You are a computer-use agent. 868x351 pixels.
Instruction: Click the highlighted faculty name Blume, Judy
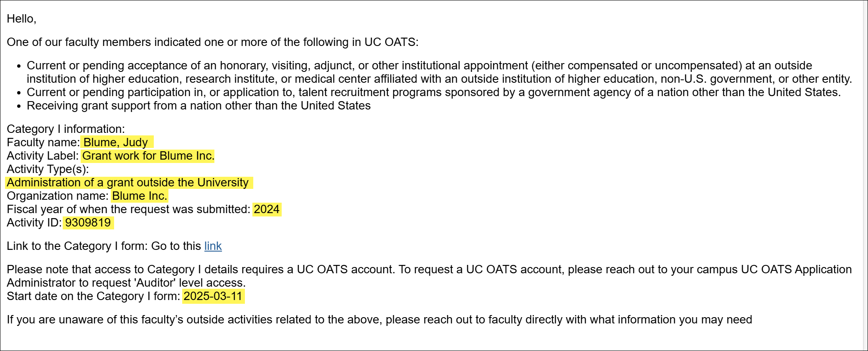click(x=116, y=142)
